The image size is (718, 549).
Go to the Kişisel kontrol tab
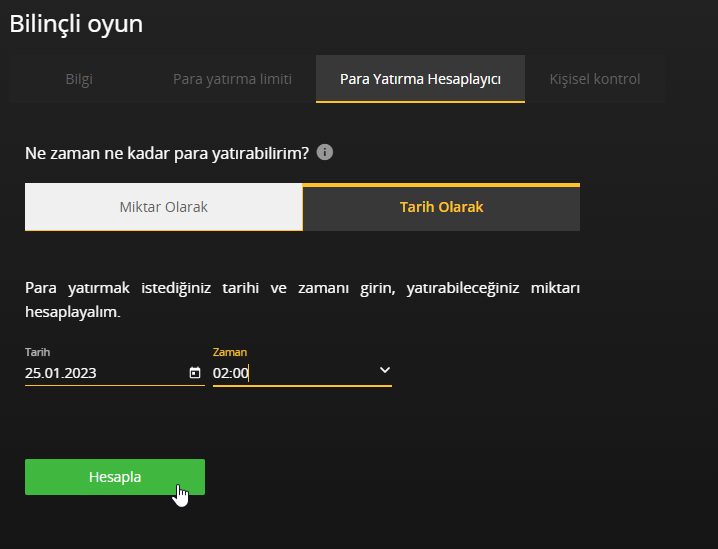pos(594,79)
